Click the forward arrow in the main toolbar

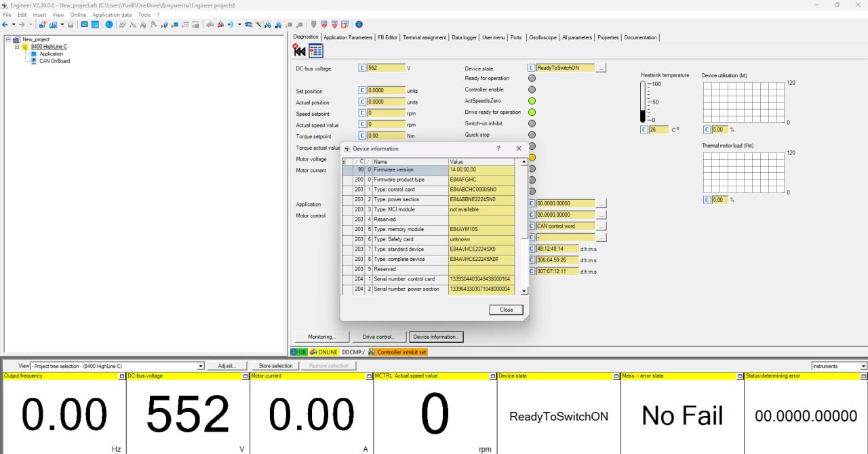(x=22, y=25)
